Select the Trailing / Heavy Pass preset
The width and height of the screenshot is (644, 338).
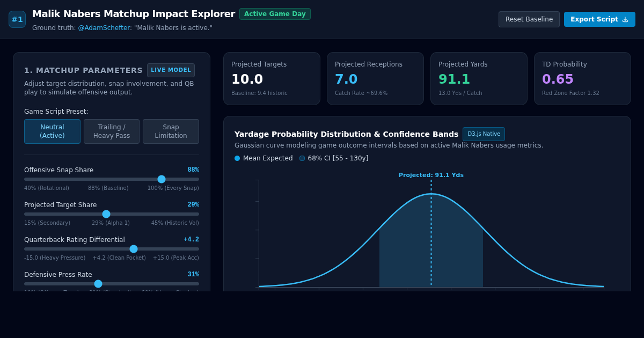(x=112, y=131)
